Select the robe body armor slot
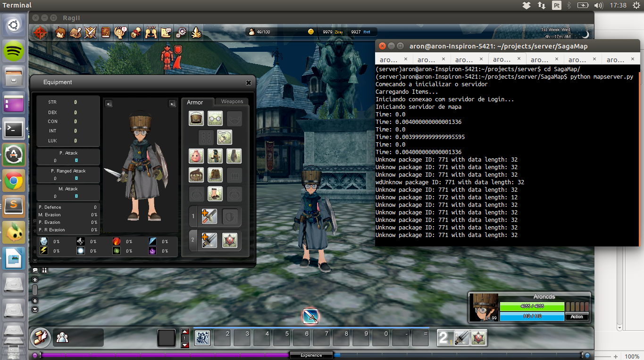The width and height of the screenshot is (644, 360). (x=215, y=156)
